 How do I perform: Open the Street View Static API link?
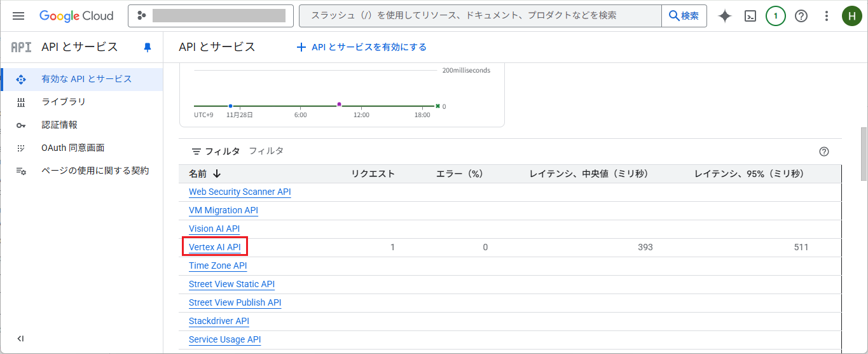pyautogui.click(x=231, y=284)
